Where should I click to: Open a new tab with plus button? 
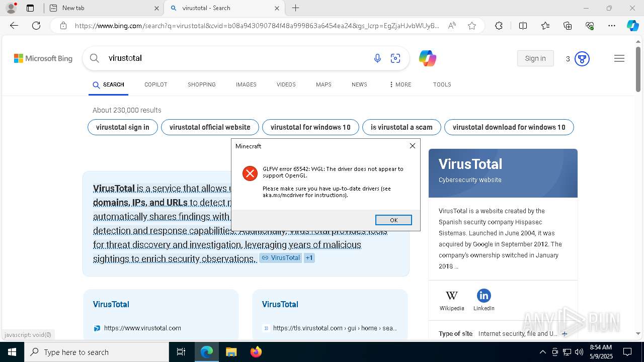click(x=296, y=8)
